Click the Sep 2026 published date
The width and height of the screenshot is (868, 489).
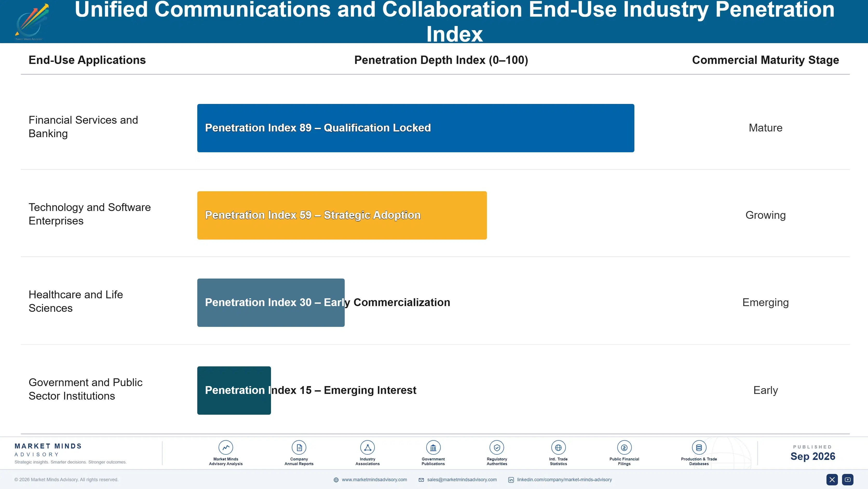point(813,456)
